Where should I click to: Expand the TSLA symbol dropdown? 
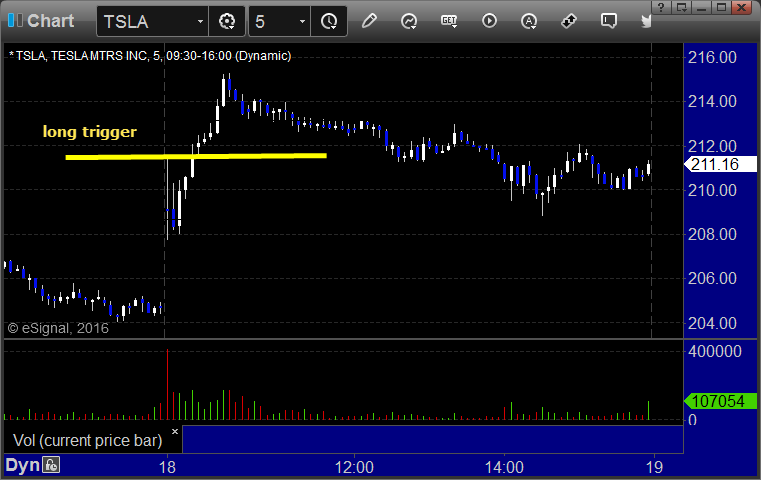pyautogui.click(x=200, y=21)
